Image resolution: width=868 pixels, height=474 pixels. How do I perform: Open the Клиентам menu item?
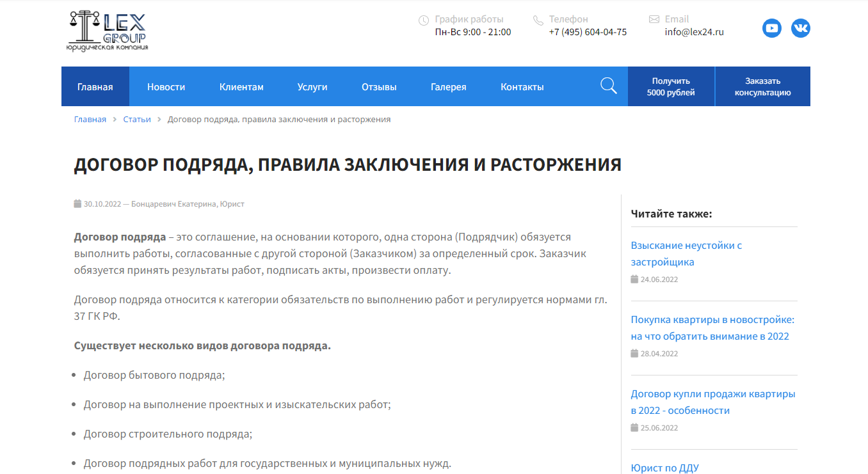241,86
